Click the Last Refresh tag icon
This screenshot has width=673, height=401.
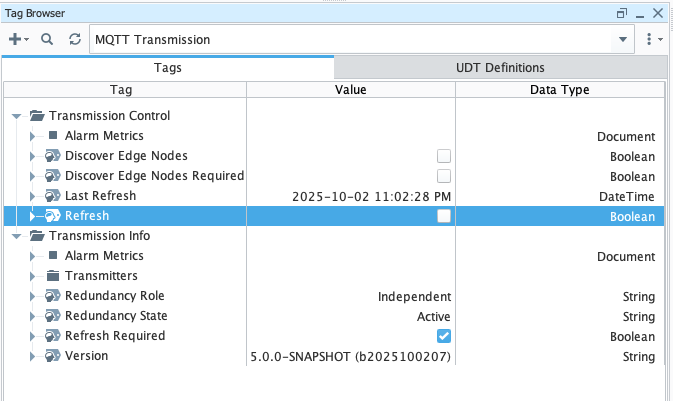click(x=53, y=196)
